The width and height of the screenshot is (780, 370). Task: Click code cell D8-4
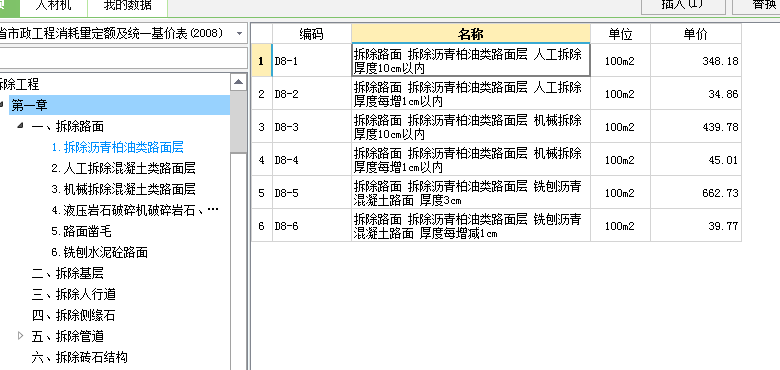point(312,160)
